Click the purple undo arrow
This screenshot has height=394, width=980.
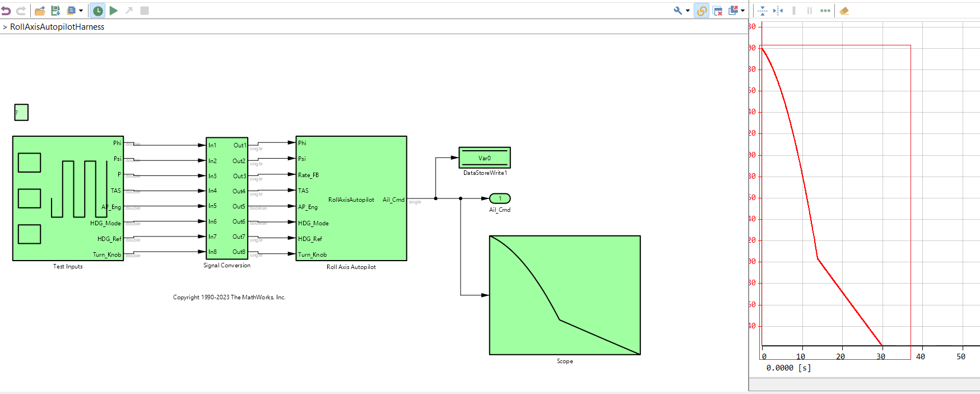click(x=6, y=11)
